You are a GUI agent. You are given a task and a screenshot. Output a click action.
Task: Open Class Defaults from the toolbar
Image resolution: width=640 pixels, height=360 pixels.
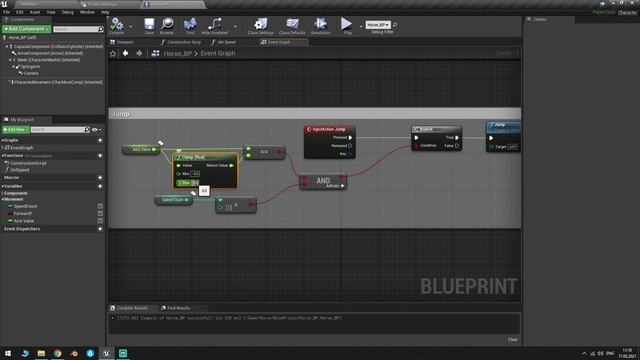tap(292, 24)
